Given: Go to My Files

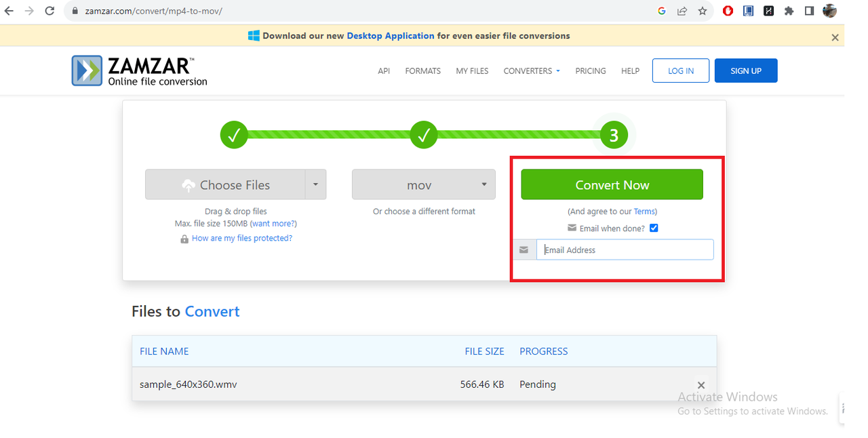Looking at the screenshot, I should point(472,71).
